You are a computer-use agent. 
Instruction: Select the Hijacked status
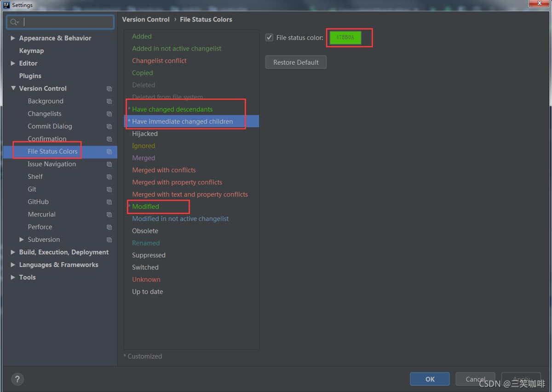145,134
